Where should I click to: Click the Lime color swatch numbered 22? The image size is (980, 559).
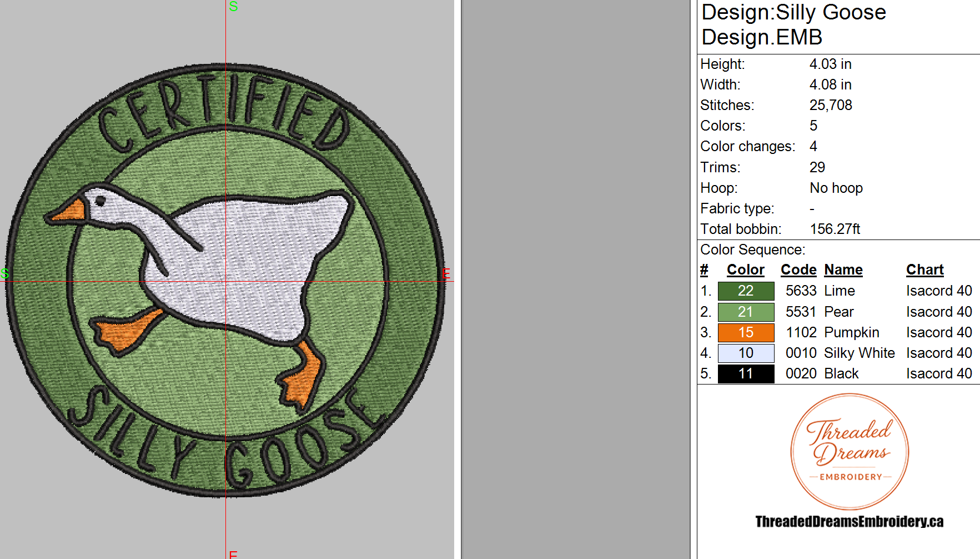746,291
